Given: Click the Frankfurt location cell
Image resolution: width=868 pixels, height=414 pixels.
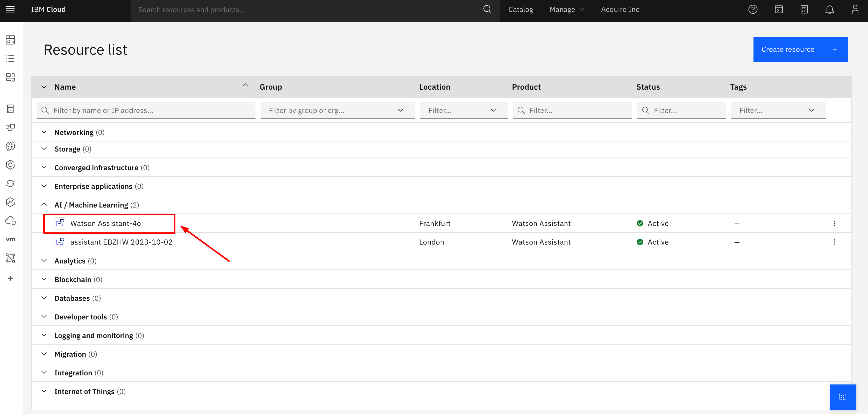Looking at the screenshot, I should coord(435,223).
